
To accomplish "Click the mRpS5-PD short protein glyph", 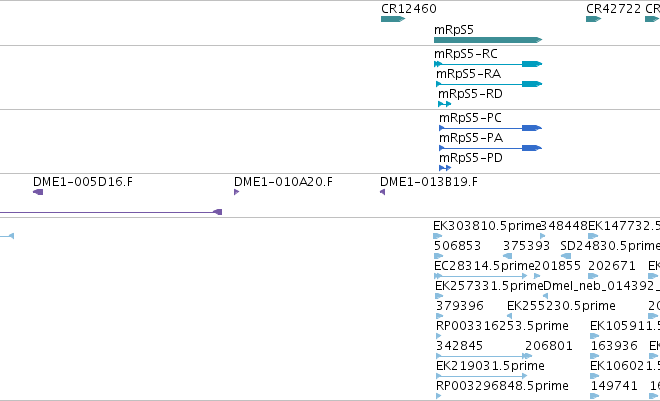I will point(445,168).
